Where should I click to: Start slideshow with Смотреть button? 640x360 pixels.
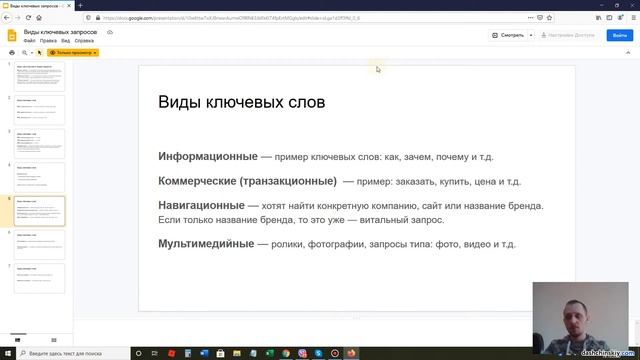pyautogui.click(x=508, y=36)
